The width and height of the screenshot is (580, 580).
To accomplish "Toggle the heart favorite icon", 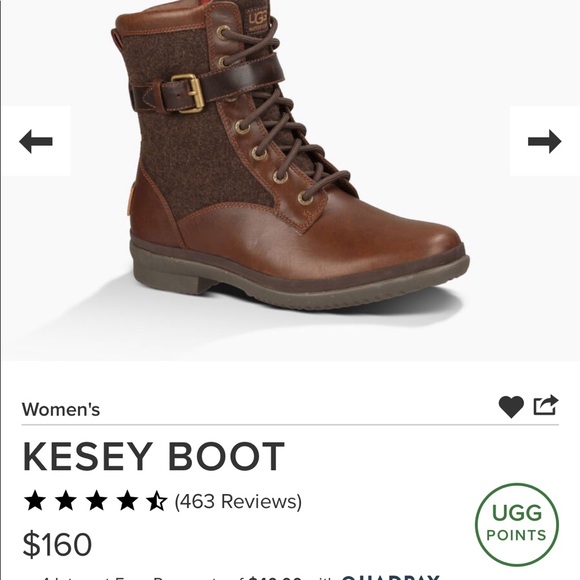I will (x=511, y=406).
